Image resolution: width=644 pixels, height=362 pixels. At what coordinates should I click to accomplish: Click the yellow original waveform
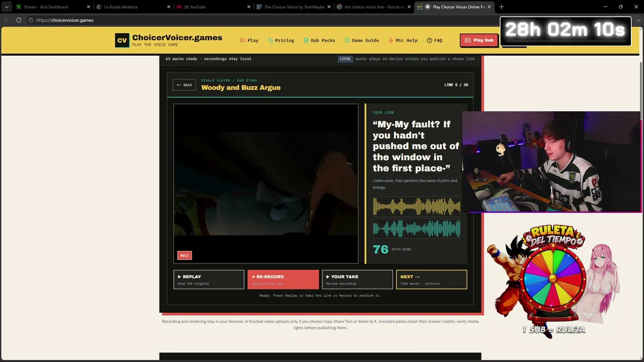(417, 206)
